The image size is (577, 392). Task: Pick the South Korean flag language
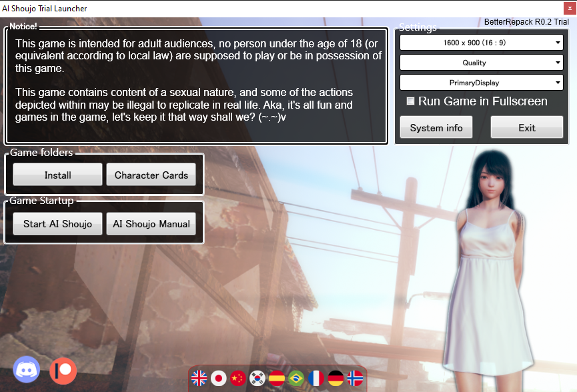(257, 378)
